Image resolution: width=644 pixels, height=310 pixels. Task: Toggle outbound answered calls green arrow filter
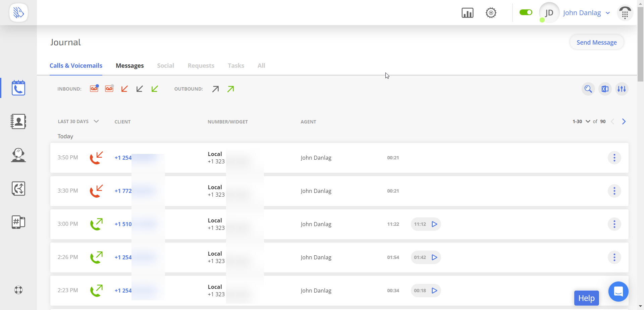231,89
